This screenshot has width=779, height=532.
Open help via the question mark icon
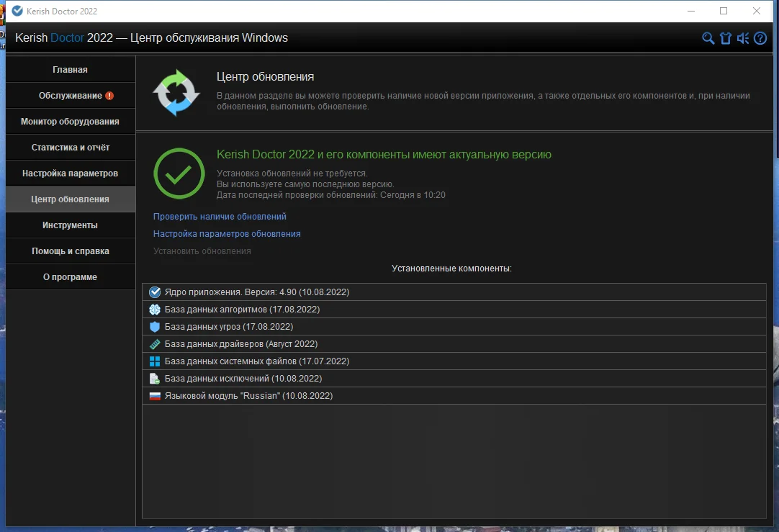pos(760,38)
